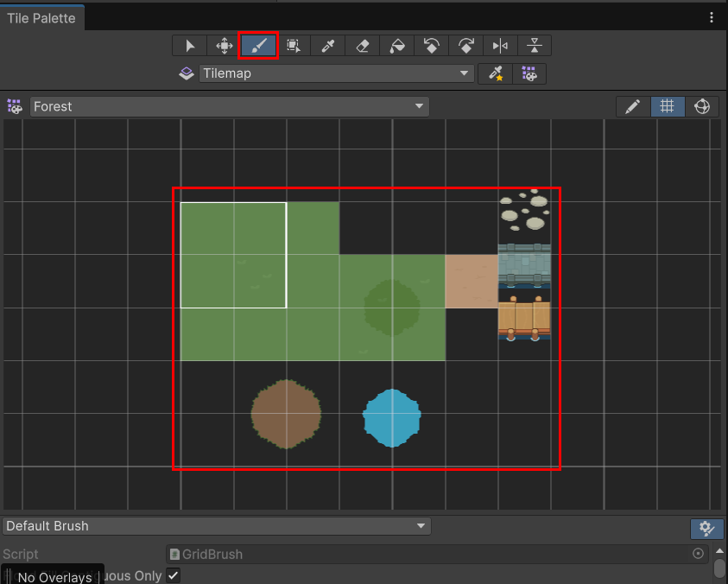728x584 pixels.
Task: Pick the eyedropper Picker tool
Action: [328, 46]
